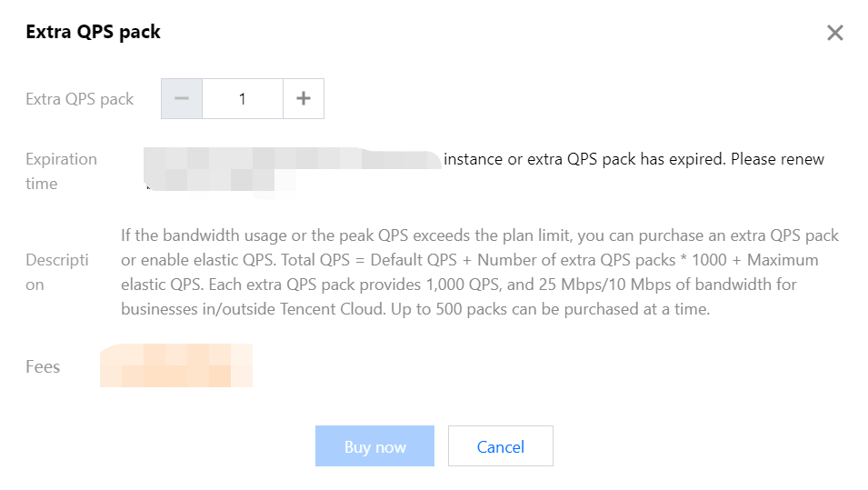Click the Fees label
The height and width of the screenshot is (490, 868).
tap(43, 367)
